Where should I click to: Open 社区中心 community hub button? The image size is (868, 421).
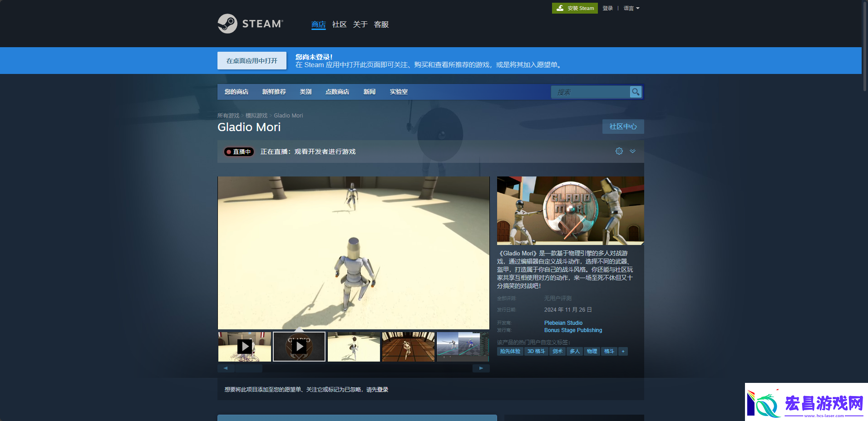tap(623, 127)
